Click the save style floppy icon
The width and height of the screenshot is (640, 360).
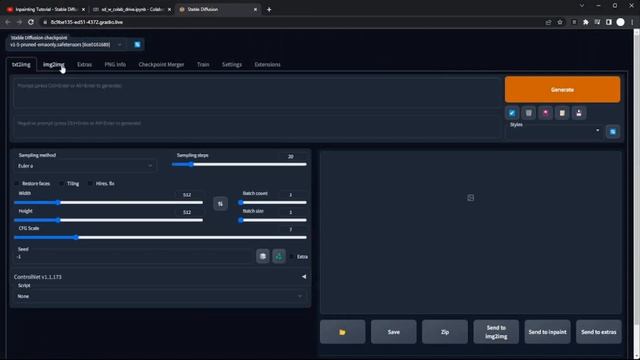click(579, 113)
